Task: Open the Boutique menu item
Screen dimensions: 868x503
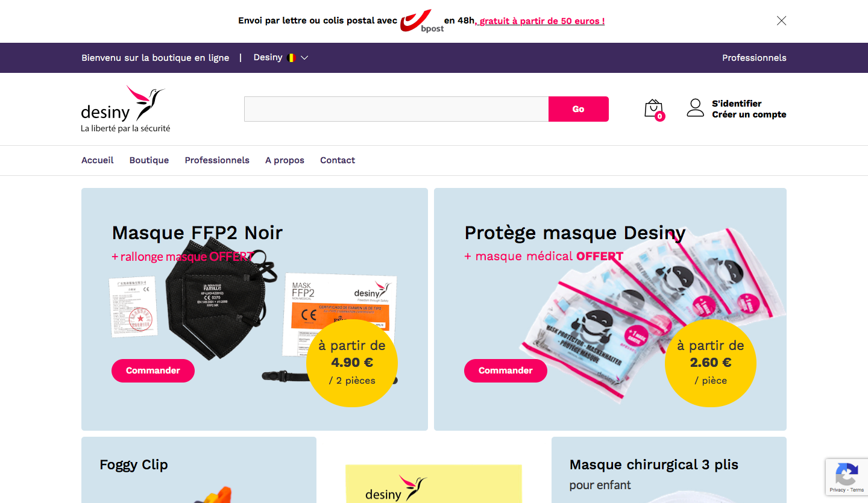Action: [x=149, y=160]
